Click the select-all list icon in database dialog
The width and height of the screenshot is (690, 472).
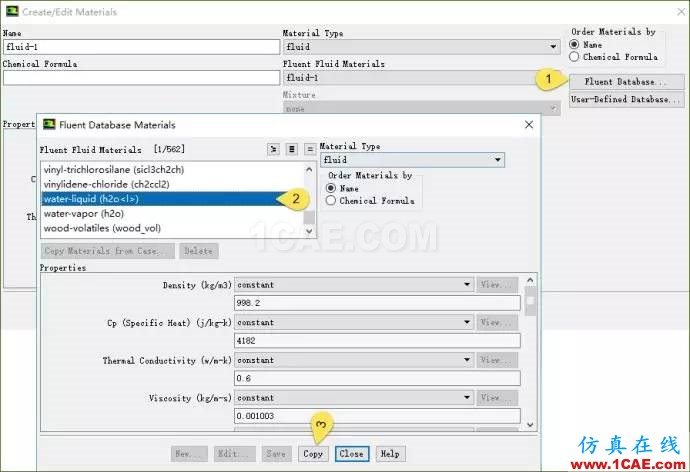click(x=291, y=150)
